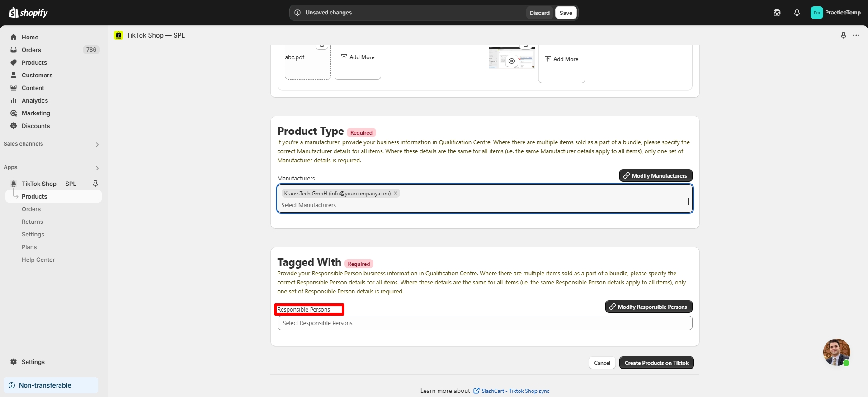The height and width of the screenshot is (397, 868).
Task: Open Sidekick assistant icon in top bar
Action: (777, 13)
